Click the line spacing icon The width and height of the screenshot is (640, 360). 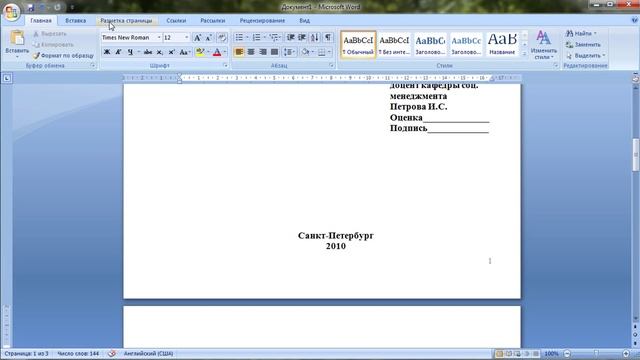(x=288, y=52)
